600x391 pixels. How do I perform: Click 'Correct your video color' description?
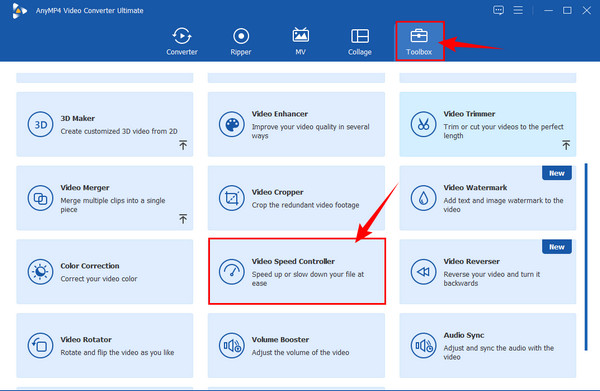tap(99, 279)
